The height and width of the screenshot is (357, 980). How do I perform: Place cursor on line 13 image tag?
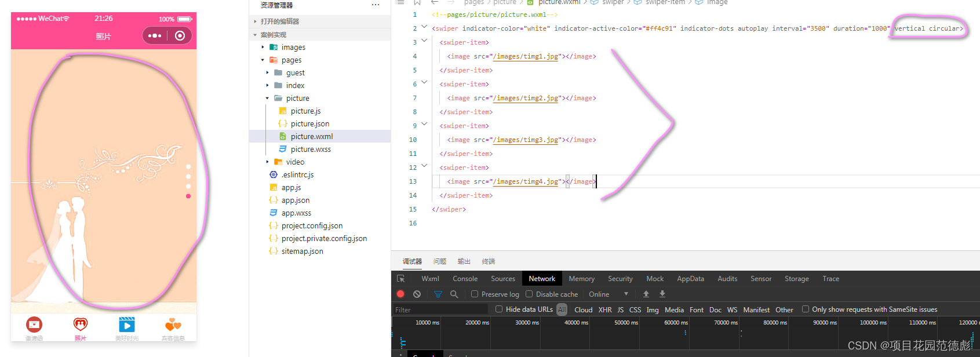pyautogui.click(x=522, y=181)
